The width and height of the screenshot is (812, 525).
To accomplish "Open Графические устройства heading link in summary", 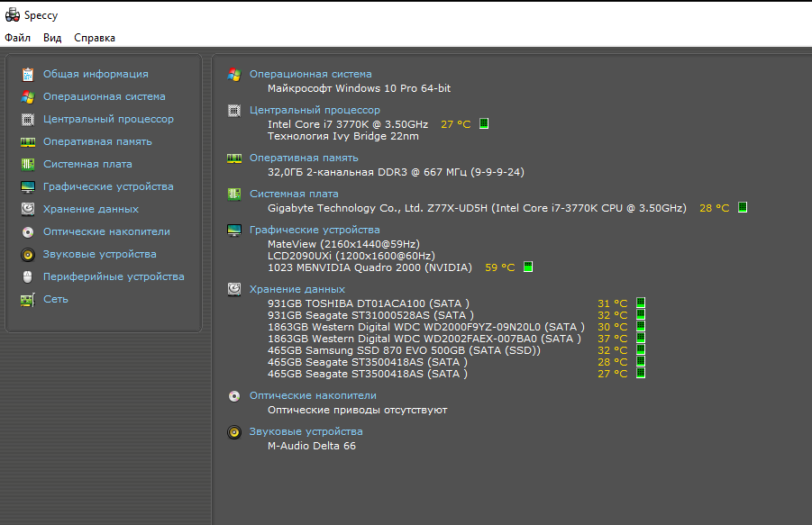I will point(315,230).
